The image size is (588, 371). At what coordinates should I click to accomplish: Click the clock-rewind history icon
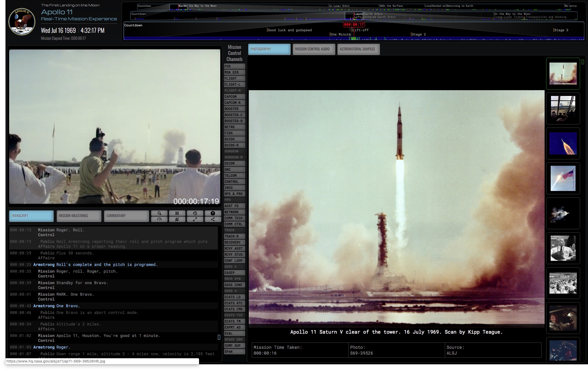pyautogui.click(x=195, y=213)
